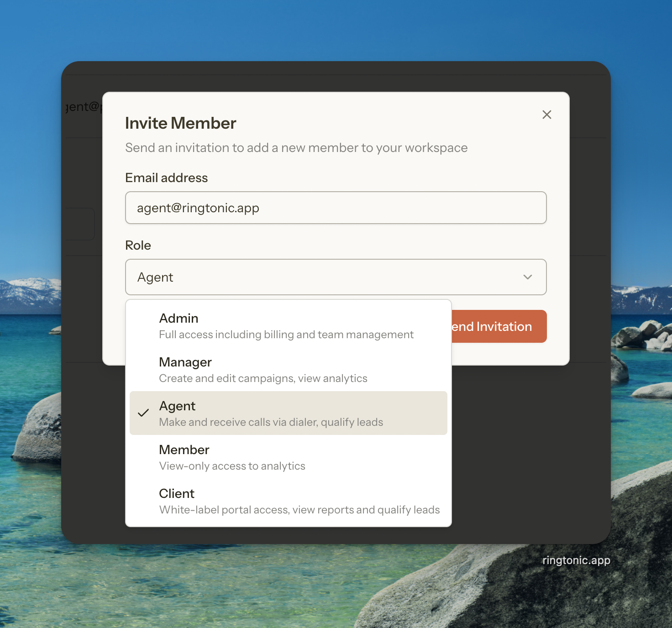Click the Role dropdown chevron arrow

click(527, 277)
